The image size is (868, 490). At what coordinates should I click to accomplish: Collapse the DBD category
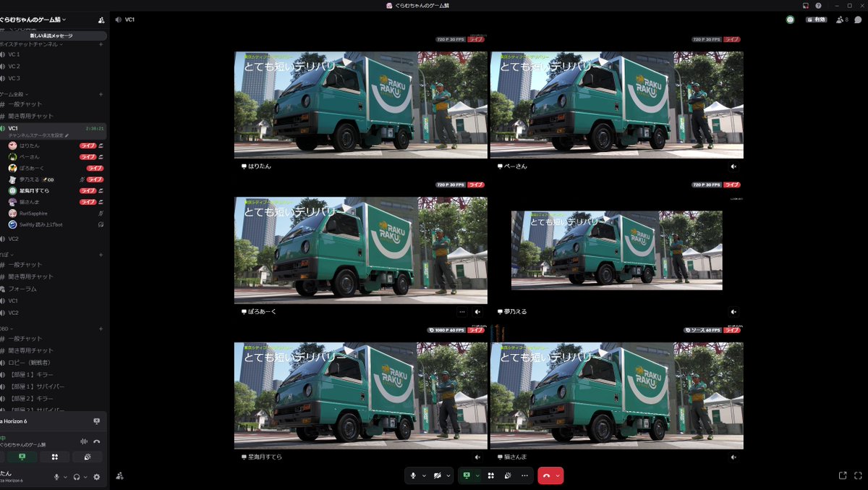coord(7,329)
